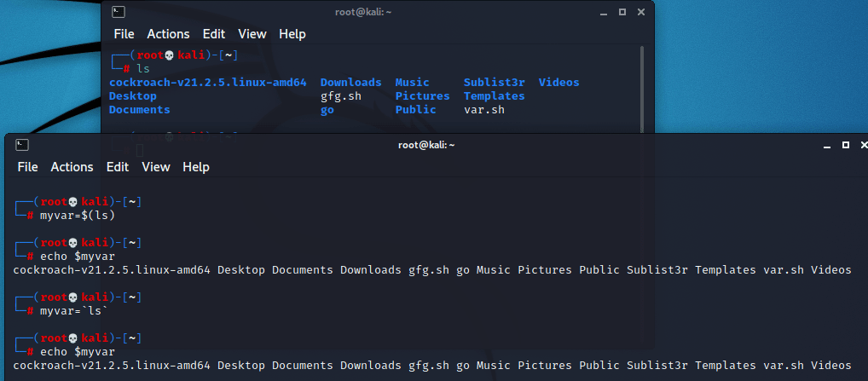
Task: Click var.sh in the back terminal listing
Action: [484, 109]
